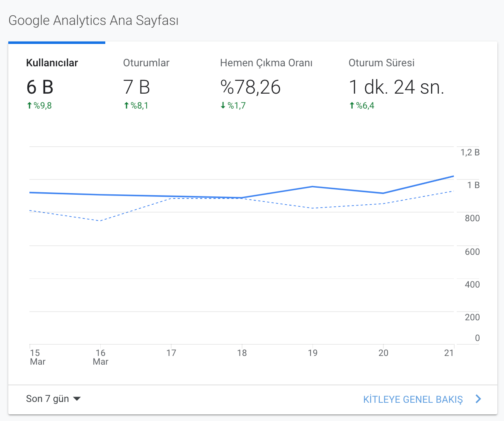This screenshot has width=504, height=421.
Task: Click the 21 data point on the solid line
Action: [453, 176]
